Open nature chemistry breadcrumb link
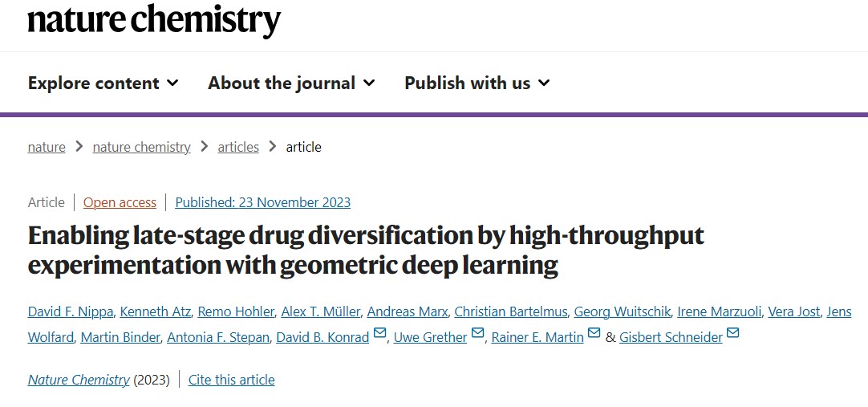 tap(142, 147)
